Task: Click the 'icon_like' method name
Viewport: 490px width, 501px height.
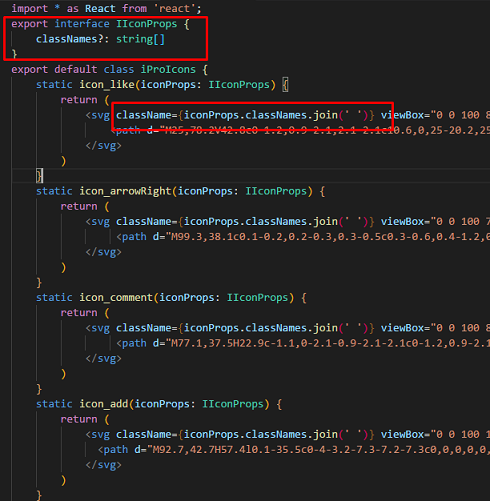Action: click(x=107, y=85)
